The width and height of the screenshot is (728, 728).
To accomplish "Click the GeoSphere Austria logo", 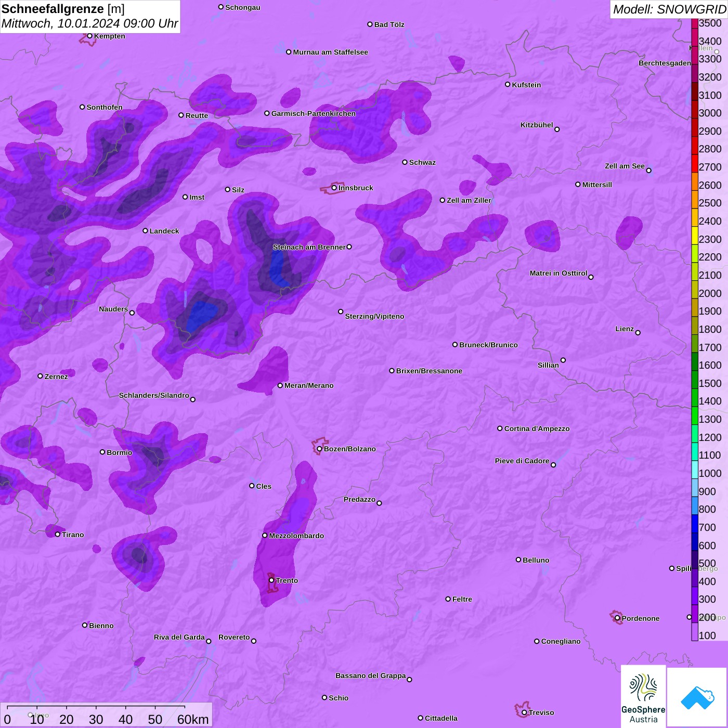I will (643, 696).
